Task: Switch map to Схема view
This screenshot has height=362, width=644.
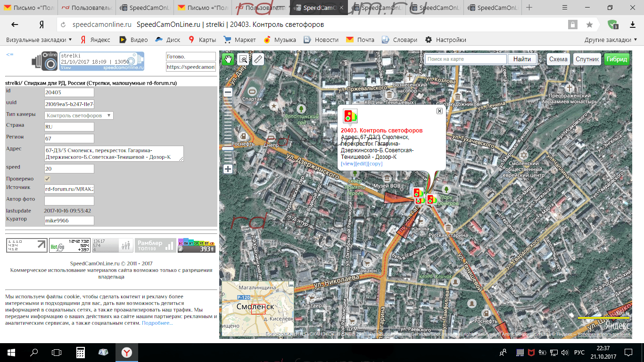Action: coord(558,59)
